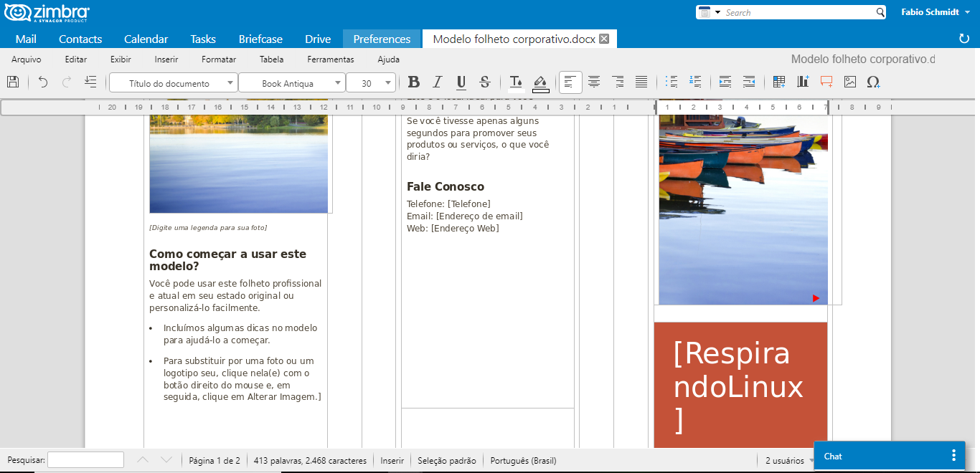Insert an image from toolbar
Screen dimensions: 980x473
click(x=850, y=82)
